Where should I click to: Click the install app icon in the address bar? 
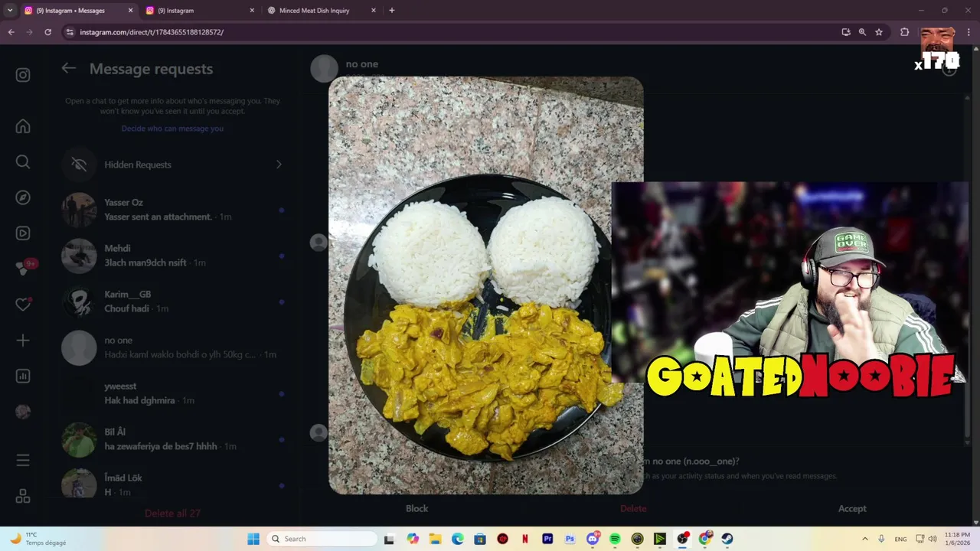coord(846,32)
